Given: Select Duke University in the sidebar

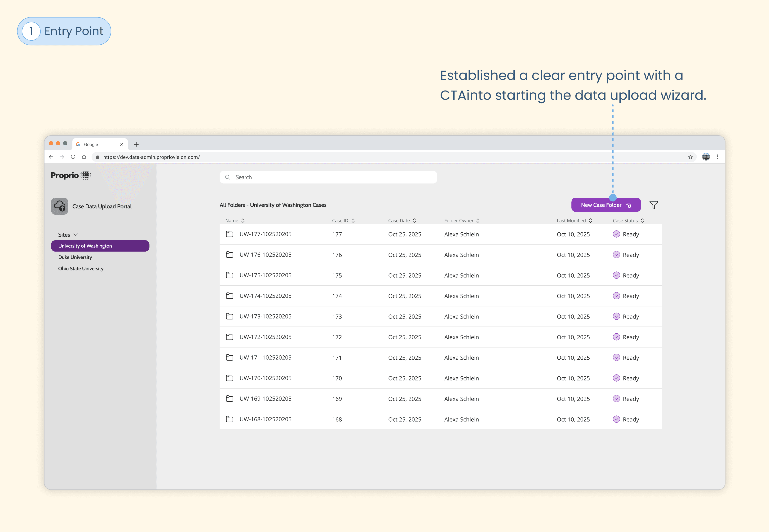Looking at the screenshot, I should (75, 257).
